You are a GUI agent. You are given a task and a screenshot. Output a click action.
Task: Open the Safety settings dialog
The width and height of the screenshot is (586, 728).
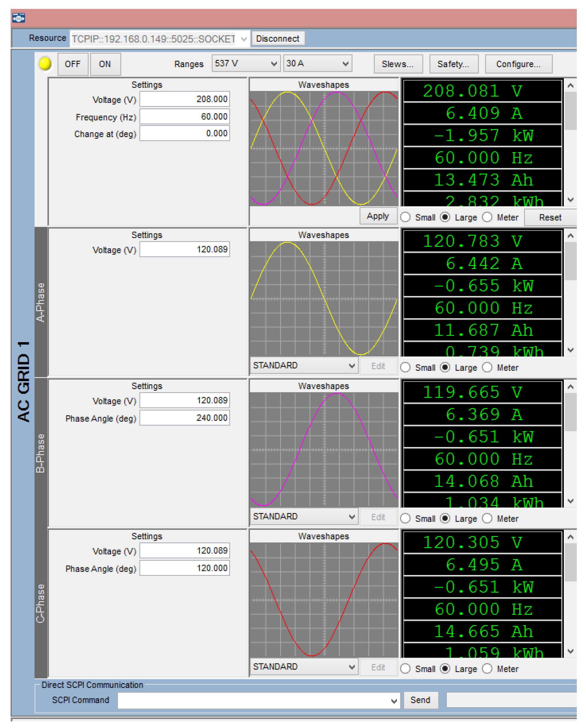click(453, 64)
